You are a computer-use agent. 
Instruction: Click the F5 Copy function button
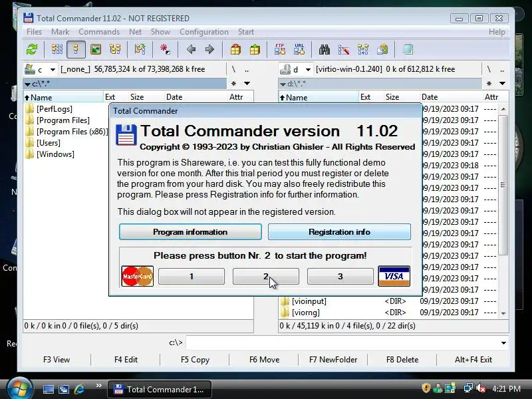pos(195,360)
